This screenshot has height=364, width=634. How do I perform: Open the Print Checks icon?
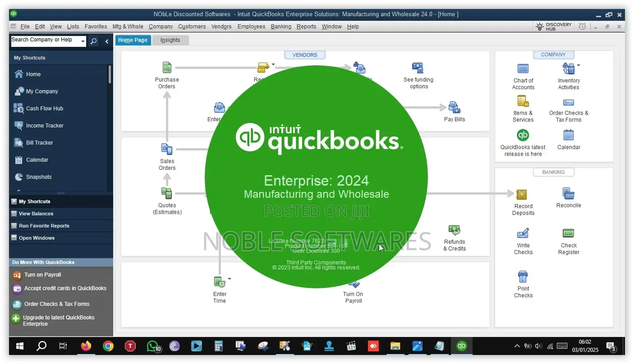(x=523, y=277)
